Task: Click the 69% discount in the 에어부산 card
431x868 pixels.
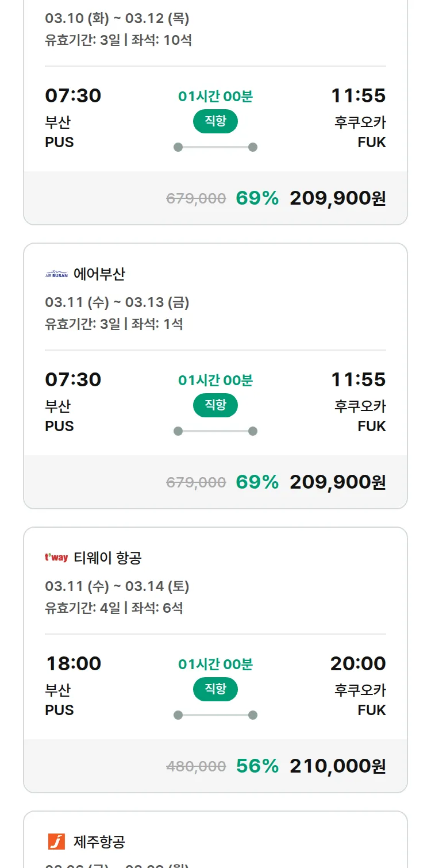Action: (x=257, y=482)
